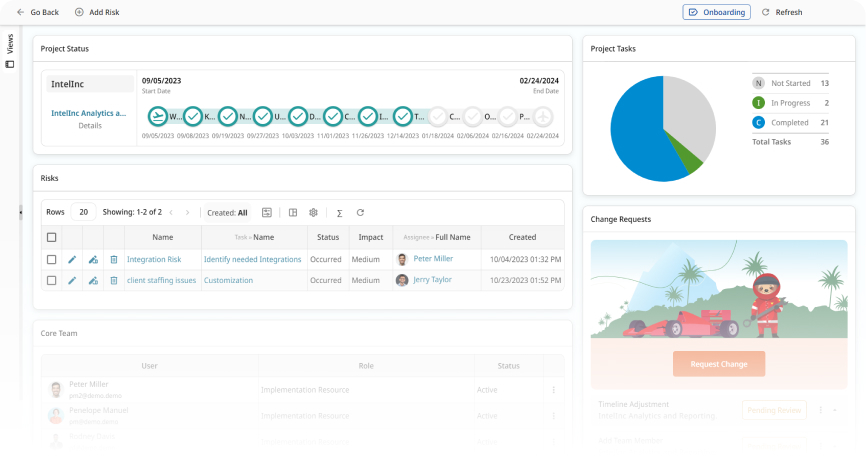The height and width of the screenshot is (458, 866).
Task: Select the milestone dated 11/26/2023
Action: [368, 117]
